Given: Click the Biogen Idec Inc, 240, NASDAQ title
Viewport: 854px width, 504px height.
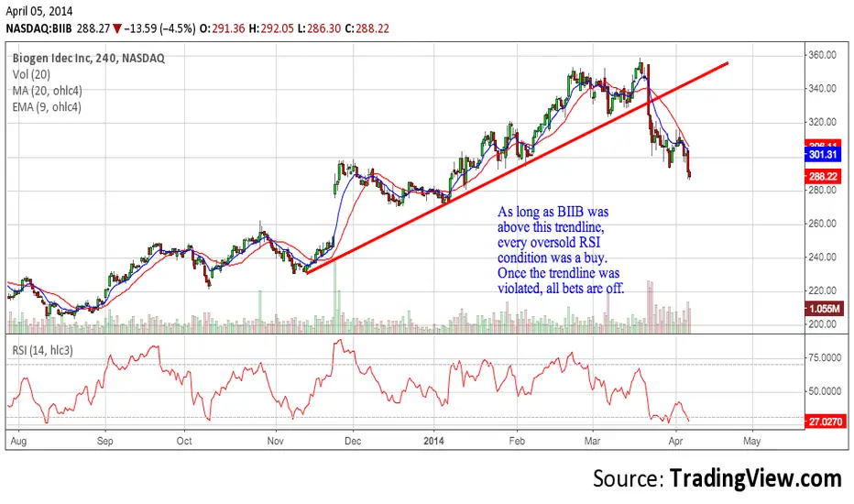Looking at the screenshot, I should click(x=88, y=59).
